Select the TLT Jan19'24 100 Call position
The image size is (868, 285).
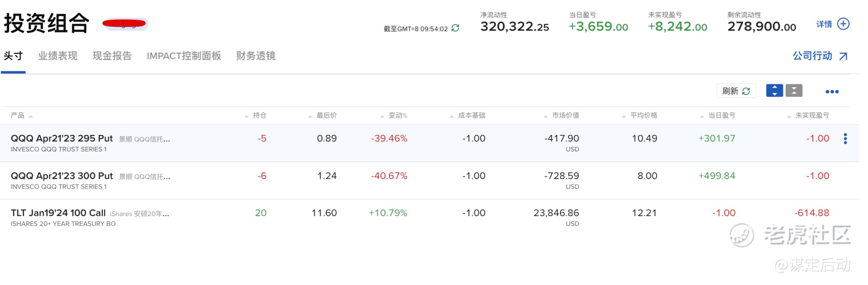click(58, 213)
